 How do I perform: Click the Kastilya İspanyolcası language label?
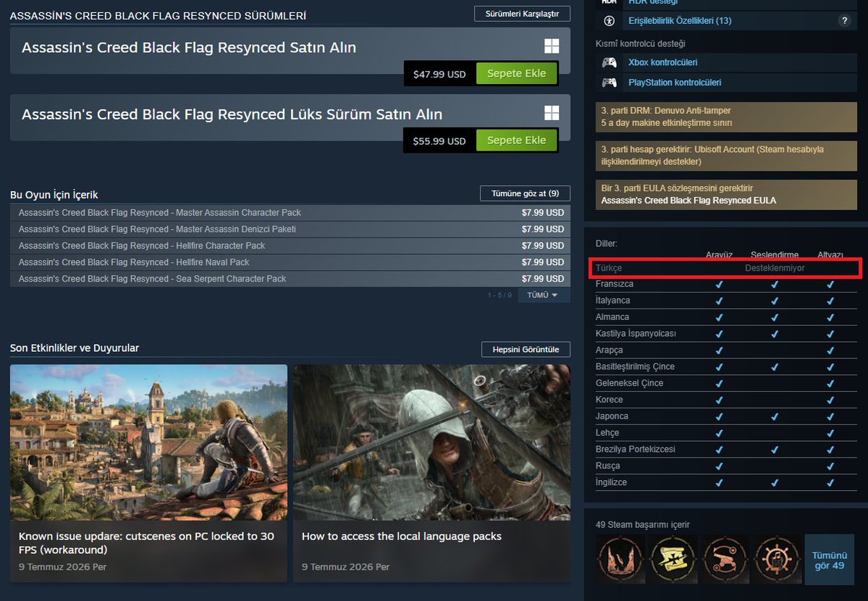(x=636, y=334)
